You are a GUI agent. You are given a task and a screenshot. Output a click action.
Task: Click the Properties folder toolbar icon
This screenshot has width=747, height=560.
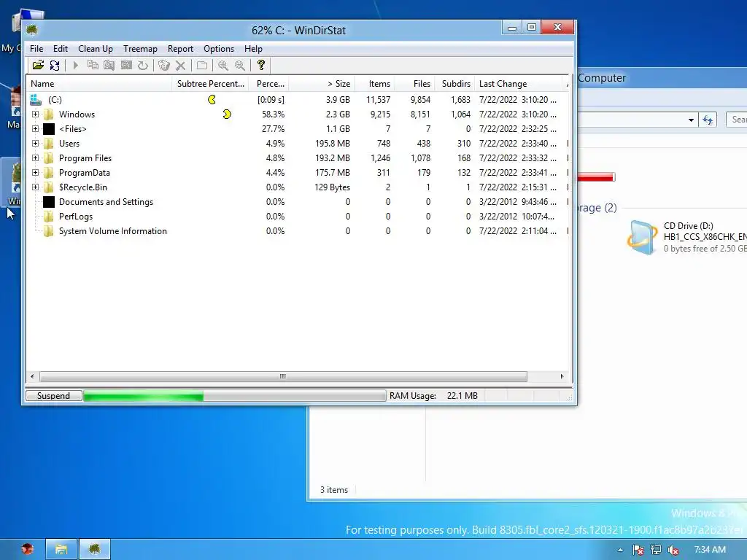[202, 65]
